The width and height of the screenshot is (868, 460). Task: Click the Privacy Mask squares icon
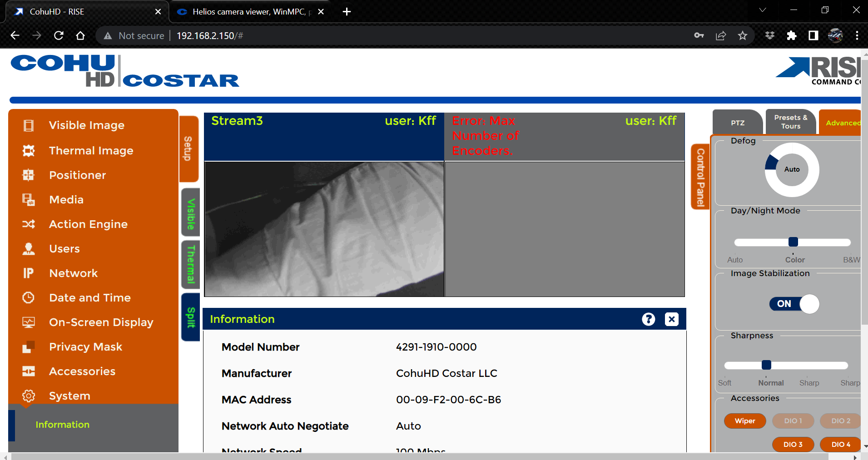click(29, 347)
